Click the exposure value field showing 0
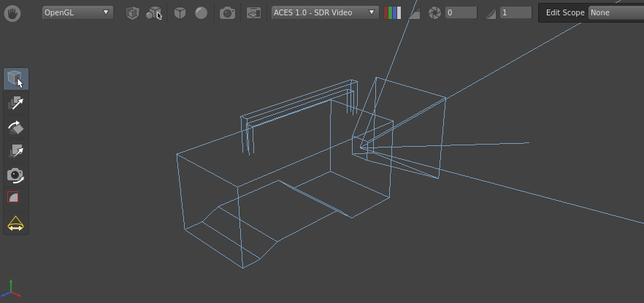The image size is (644, 303). (461, 12)
